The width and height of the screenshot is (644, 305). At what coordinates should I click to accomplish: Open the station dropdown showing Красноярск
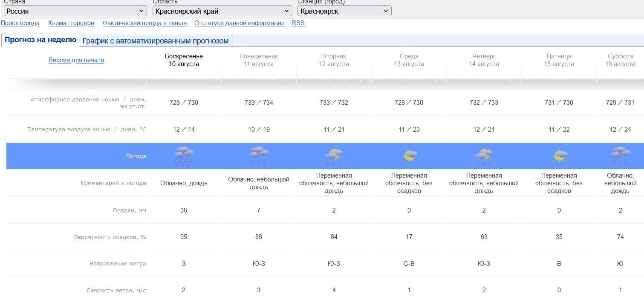[344, 11]
